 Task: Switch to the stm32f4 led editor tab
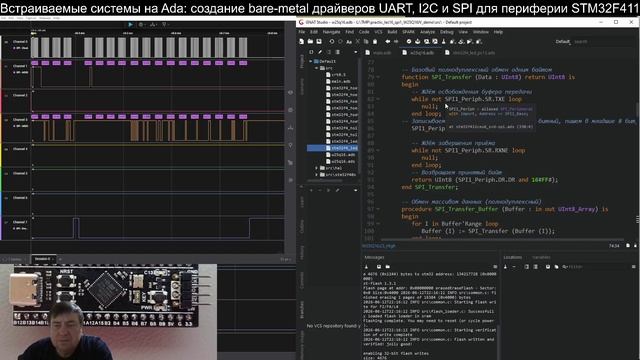click(473, 53)
